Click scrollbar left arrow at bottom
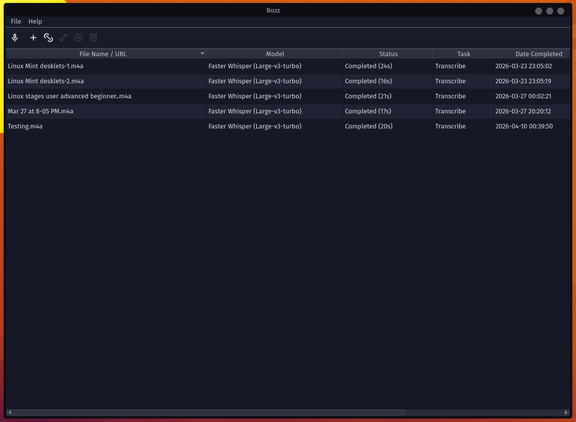The height and width of the screenshot is (422, 576). point(10,412)
